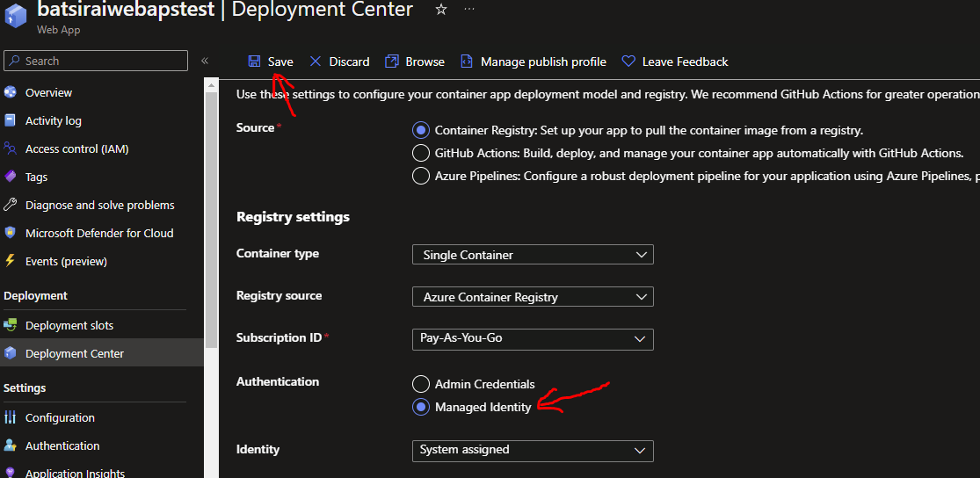Image resolution: width=980 pixels, height=478 pixels.
Task: Click the Registry settings heading
Action: (x=293, y=217)
